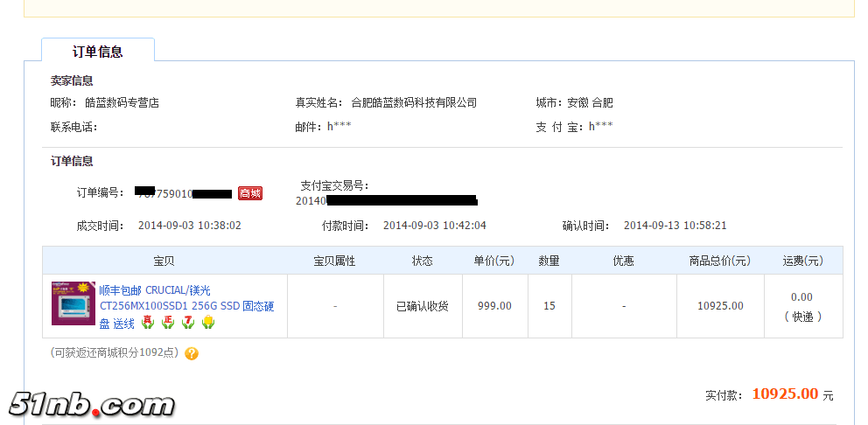Viewport: 868px width, 425px height.
Task: Click the 宝贝 column header
Action: pyautogui.click(x=164, y=261)
